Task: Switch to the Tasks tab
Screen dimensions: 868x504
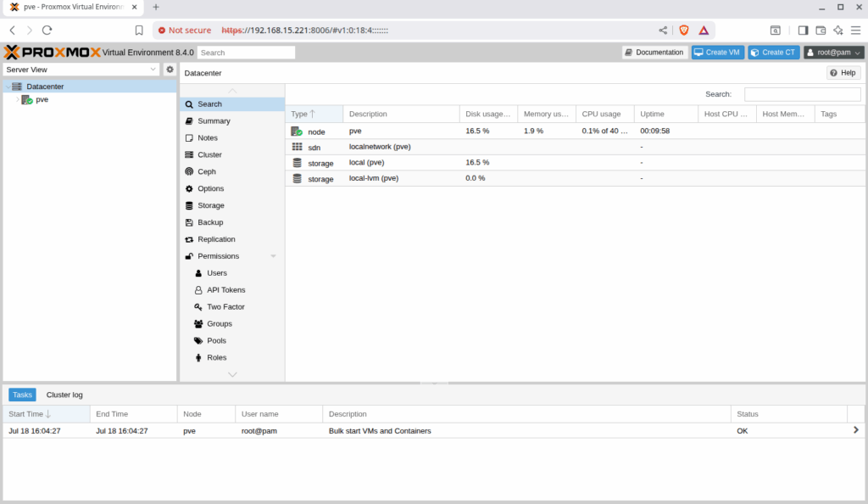Action: pos(22,395)
